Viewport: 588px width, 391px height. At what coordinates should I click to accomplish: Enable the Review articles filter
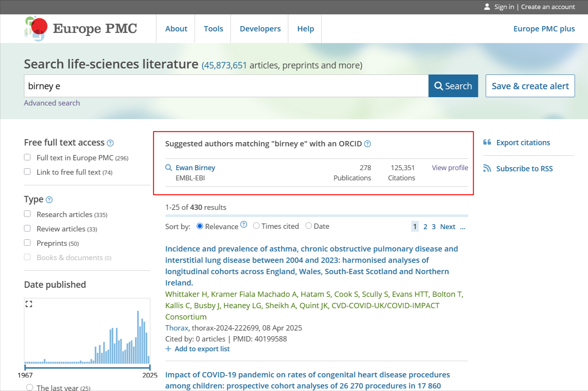pos(27,228)
